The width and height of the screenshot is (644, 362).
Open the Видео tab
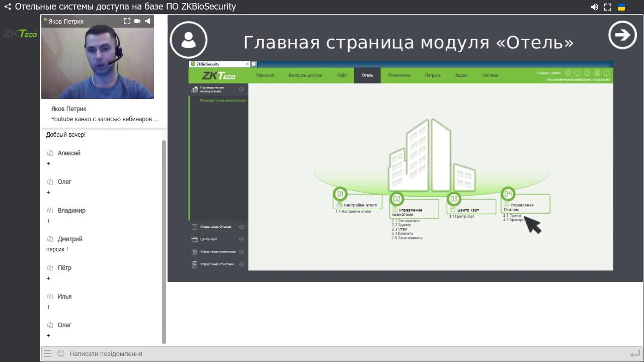(x=461, y=75)
